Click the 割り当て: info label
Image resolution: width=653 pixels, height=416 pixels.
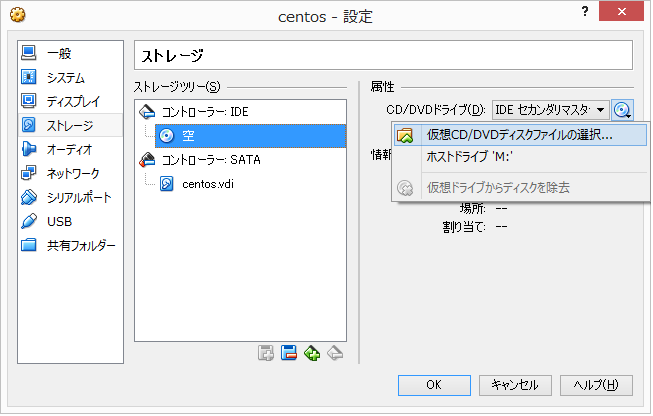click(464, 227)
